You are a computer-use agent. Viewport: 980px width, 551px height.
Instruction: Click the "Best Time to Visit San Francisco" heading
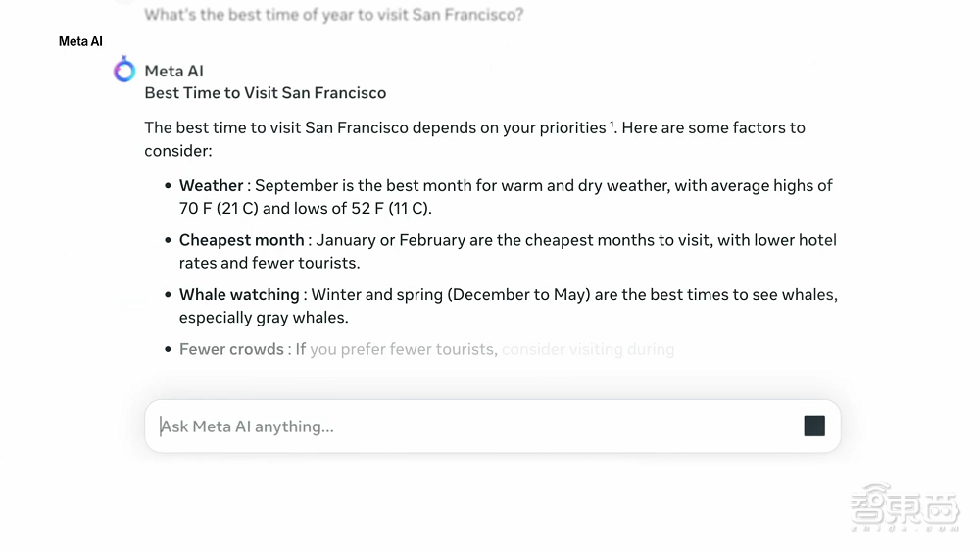pyautogui.click(x=265, y=93)
